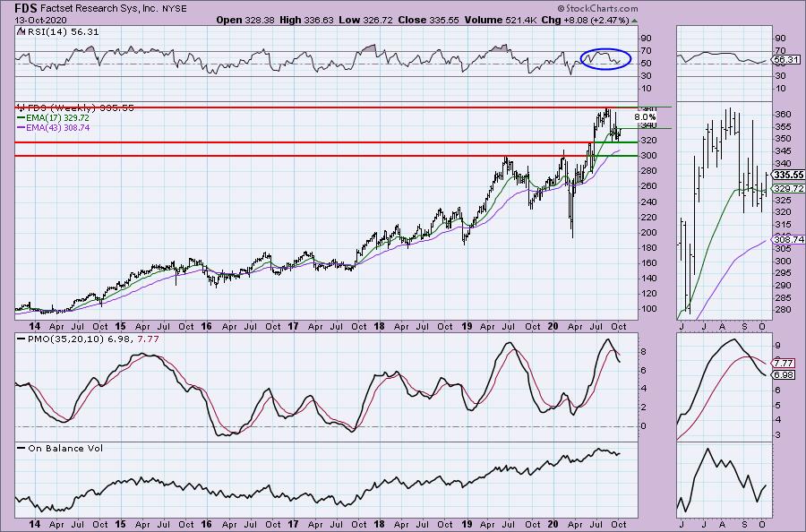The height and width of the screenshot is (532, 806).
Task: Click the green up-arrow beside the Chg value
Action: (634, 21)
